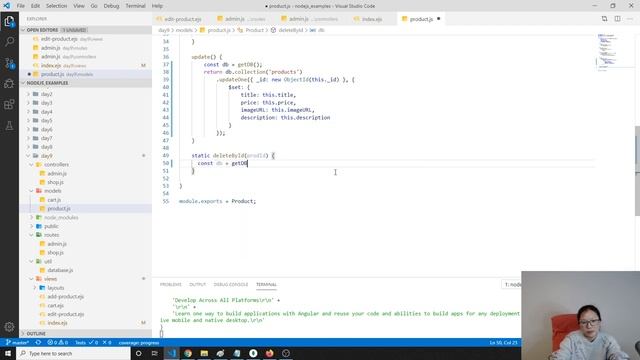Show errors and warnings count in status bar
640x360 pixels.
click(58, 342)
